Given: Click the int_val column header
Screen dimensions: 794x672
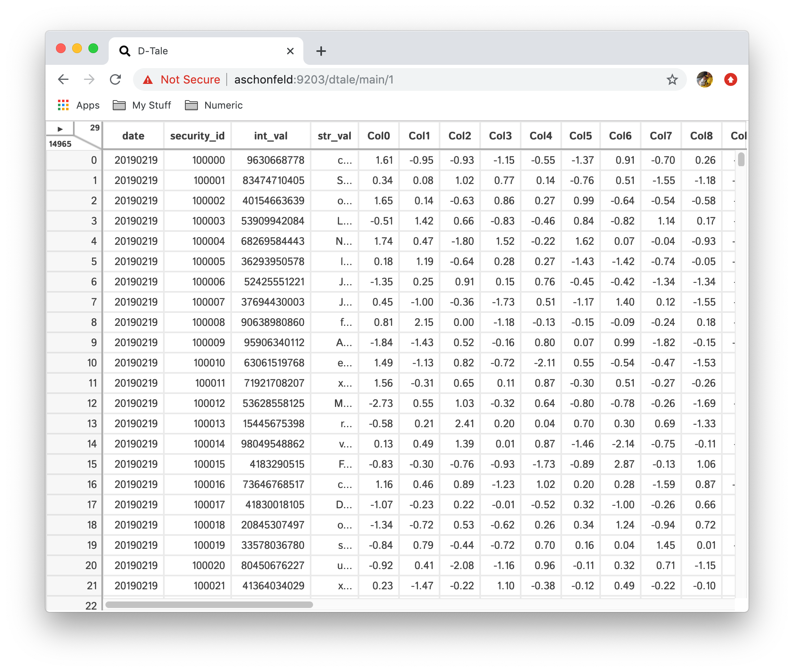Looking at the screenshot, I should pos(270,136).
